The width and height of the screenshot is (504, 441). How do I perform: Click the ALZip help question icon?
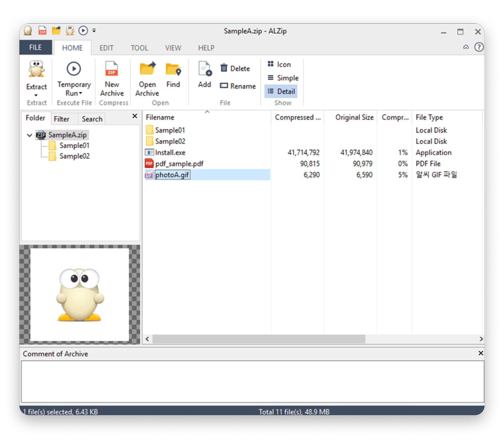(478, 47)
